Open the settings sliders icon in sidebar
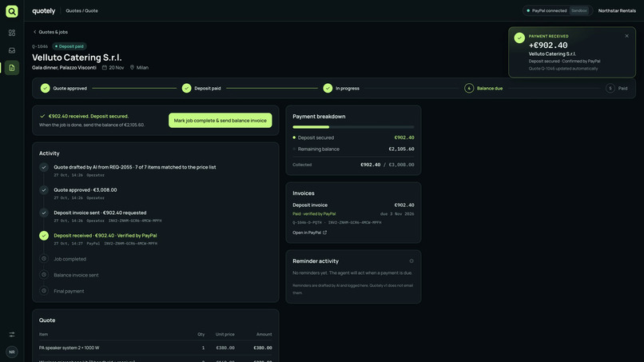Viewport: 644px width, 362px height. pos(12,335)
